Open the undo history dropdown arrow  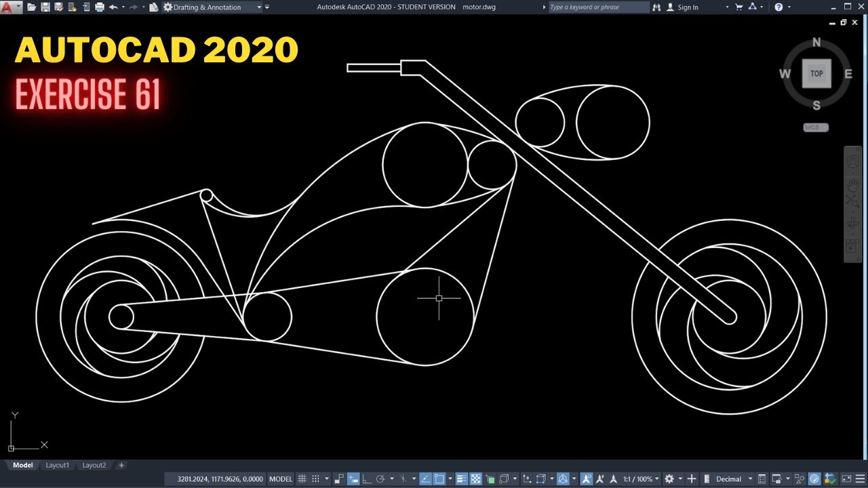pos(123,7)
